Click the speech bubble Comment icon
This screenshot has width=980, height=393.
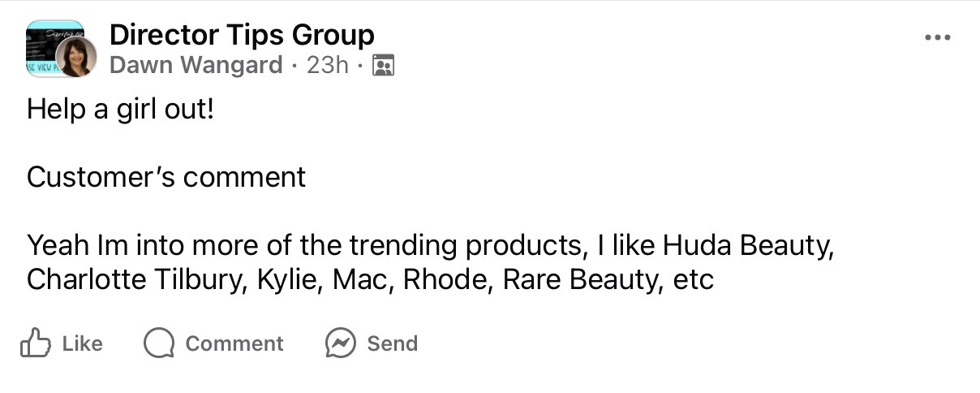pyautogui.click(x=159, y=343)
